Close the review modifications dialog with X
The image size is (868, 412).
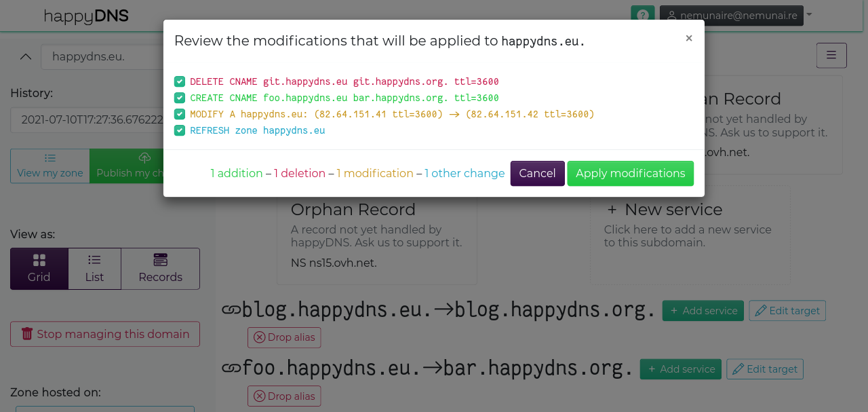click(x=688, y=39)
